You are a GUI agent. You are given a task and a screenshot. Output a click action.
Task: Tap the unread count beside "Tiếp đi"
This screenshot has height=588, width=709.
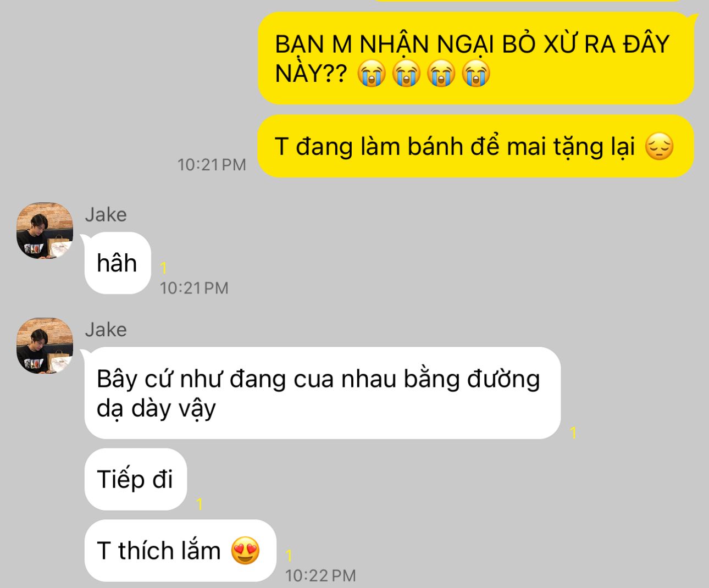coord(199,504)
